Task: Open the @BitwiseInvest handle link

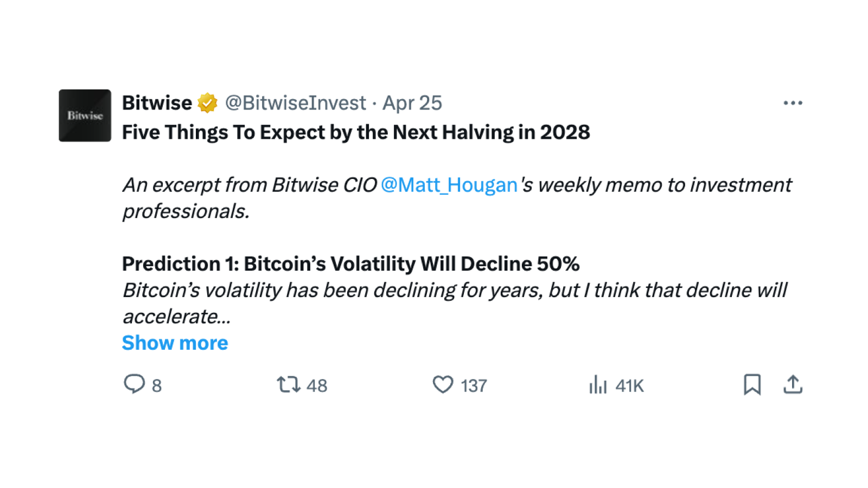Action: pyautogui.click(x=296, y=103)
